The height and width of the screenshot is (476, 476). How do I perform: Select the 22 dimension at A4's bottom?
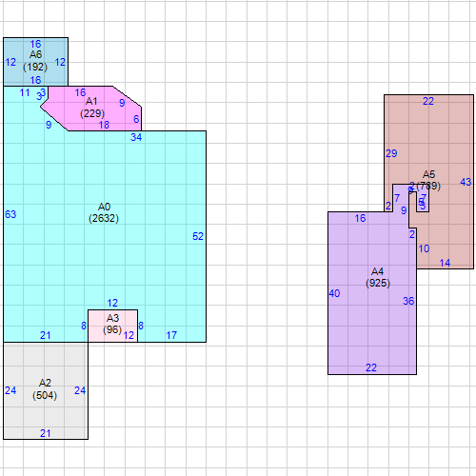tap(371, 367)
